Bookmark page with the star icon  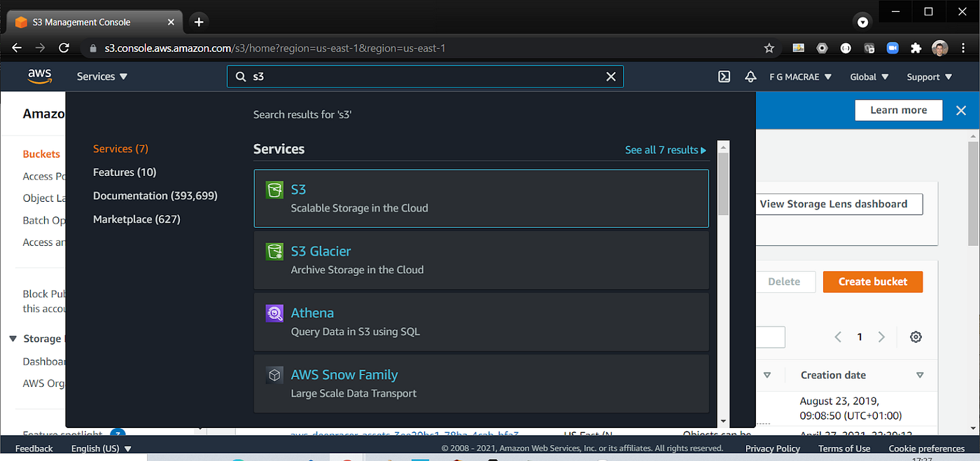point(769,48)
